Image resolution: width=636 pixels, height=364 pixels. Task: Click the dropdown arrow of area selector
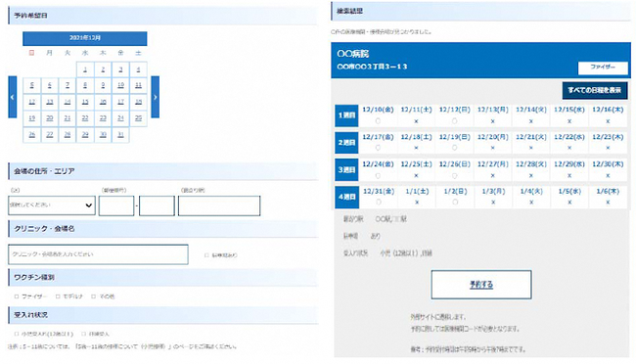88,205
